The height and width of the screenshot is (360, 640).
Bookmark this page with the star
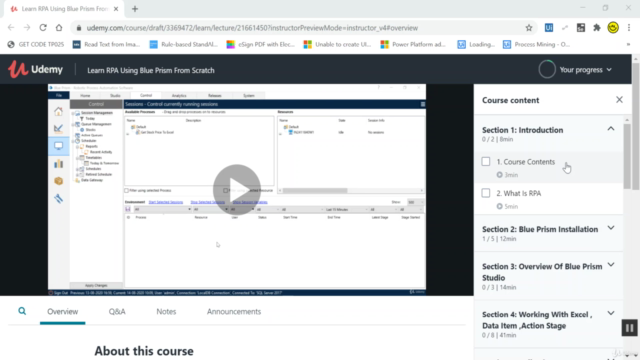(x=529, y=28)
